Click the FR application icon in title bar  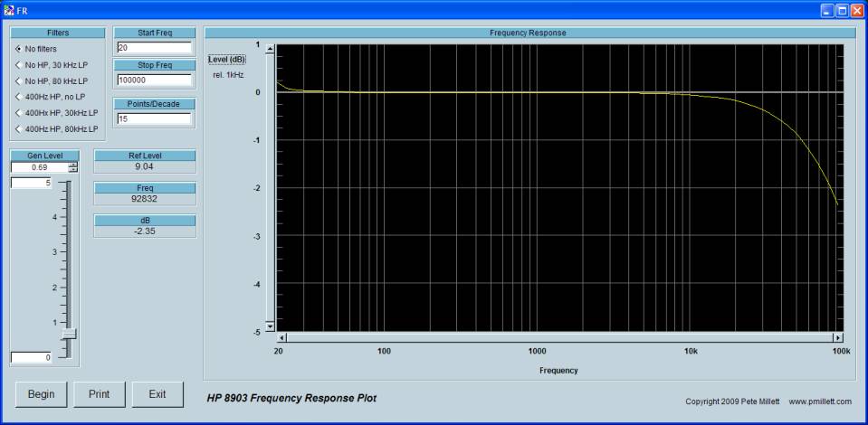click(9, 9)
